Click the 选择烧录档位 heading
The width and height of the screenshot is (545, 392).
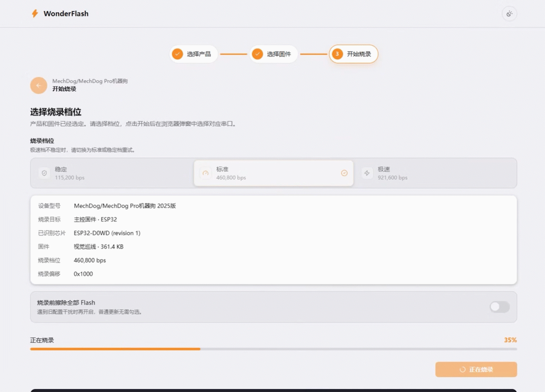(x=56, y=112)
